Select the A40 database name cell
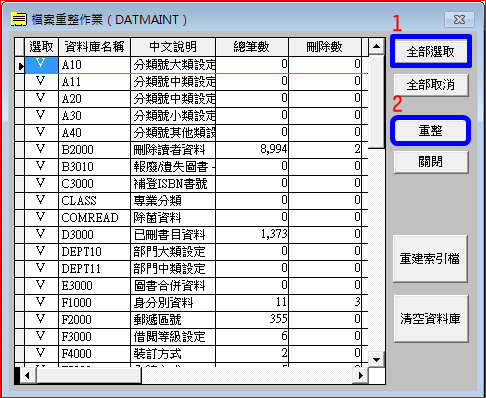The image size is (486, 398). point(94,133)
